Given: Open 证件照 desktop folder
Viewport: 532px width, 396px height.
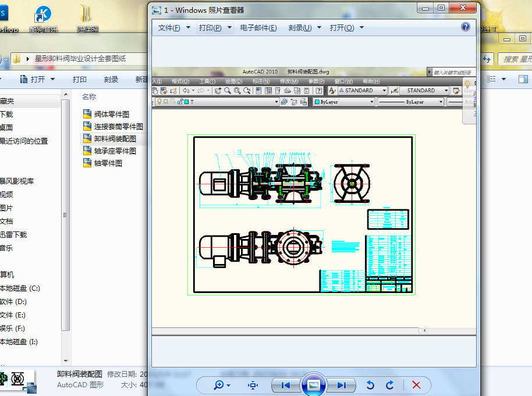Looking at the screenshot, I should (x=87, y=19).
